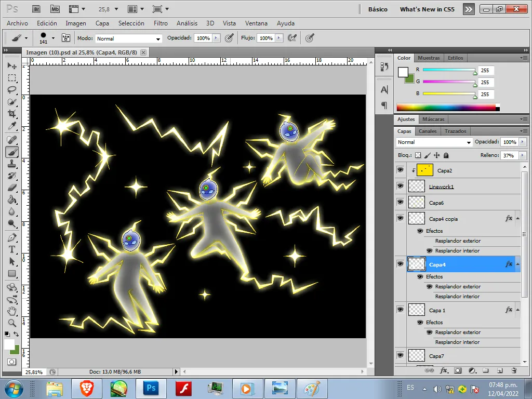Toggle Resplandor interior on Capa4 copia
Viewport: 532px width, 399px height.
coord(429,251)
